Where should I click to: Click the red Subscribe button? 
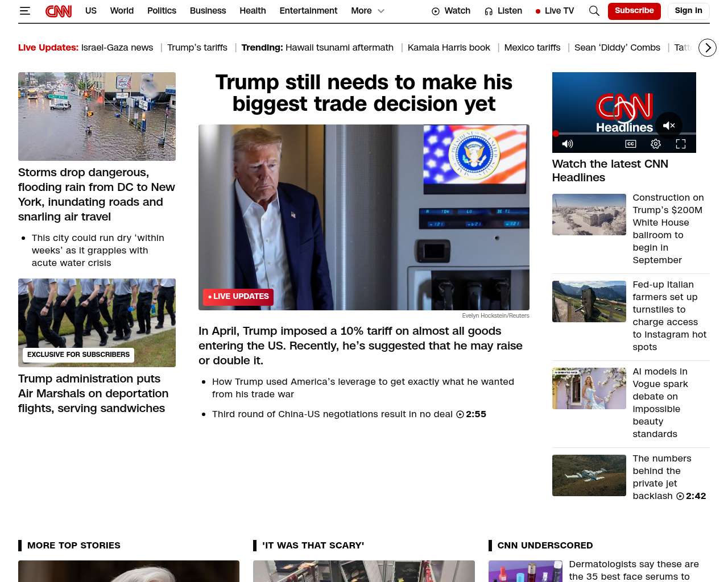634,11
